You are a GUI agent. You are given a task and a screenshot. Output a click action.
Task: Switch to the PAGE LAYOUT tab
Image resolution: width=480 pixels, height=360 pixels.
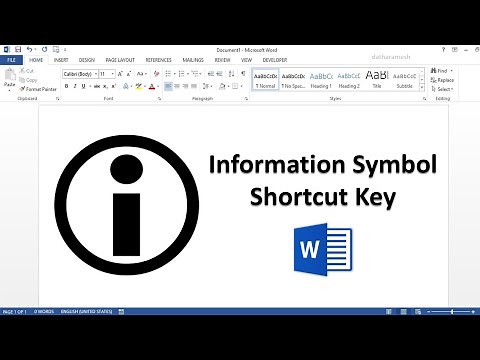click(120, 60)
